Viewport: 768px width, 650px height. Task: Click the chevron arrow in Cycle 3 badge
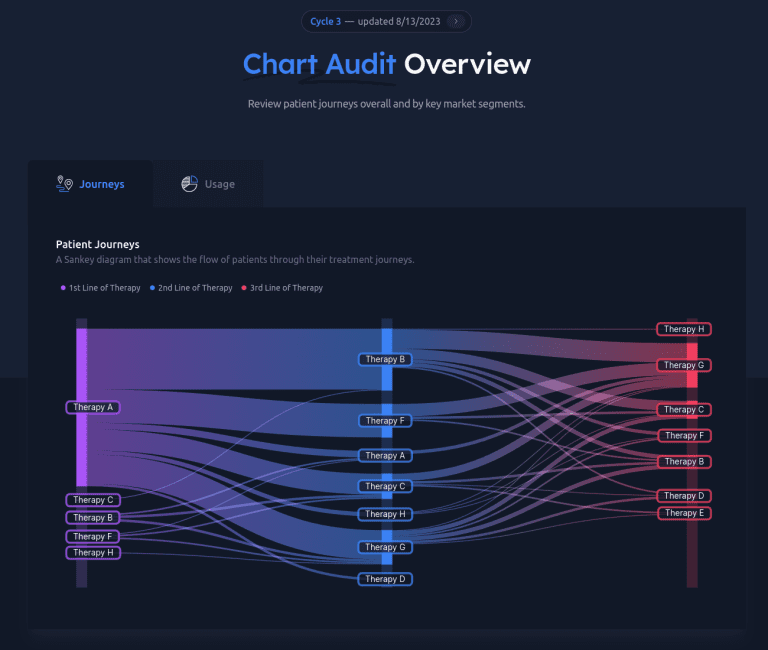click(x=456, y=21)
